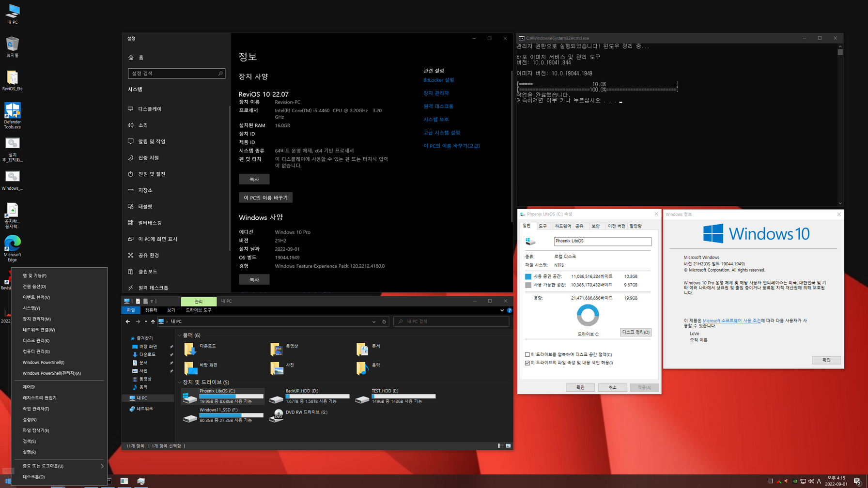The height and width of the screenshot is (488, 868).
Task: Refresh the Explorer address bar
Action: coord(384,321)
